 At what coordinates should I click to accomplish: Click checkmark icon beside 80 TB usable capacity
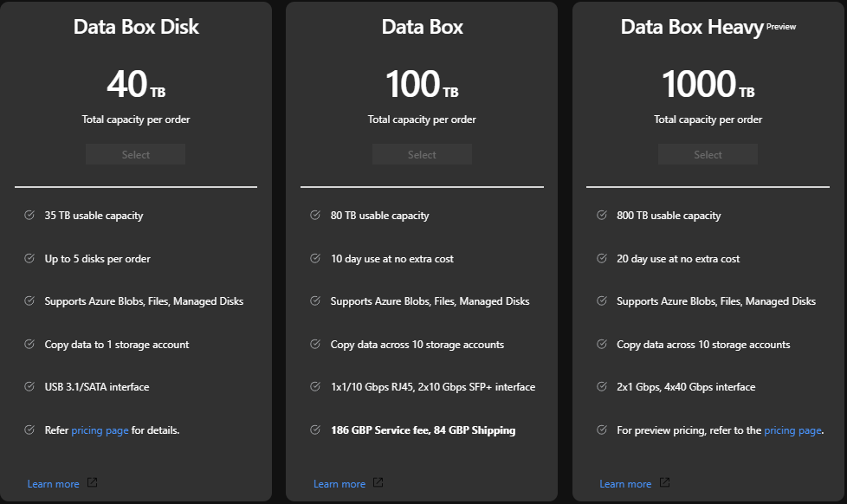[315, 216]
